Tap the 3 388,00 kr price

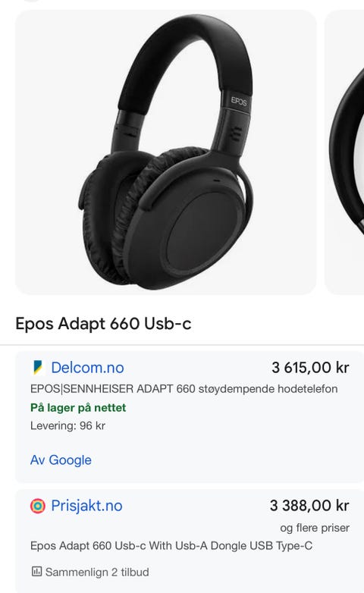(x=309, y=506)
